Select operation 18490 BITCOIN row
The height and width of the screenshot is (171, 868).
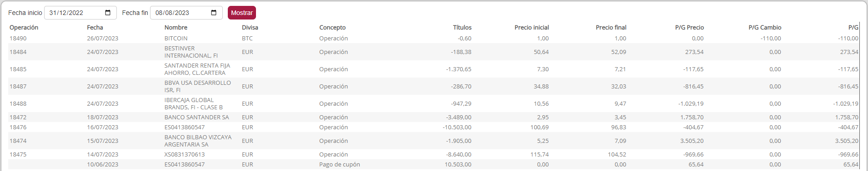pos(434,39)
